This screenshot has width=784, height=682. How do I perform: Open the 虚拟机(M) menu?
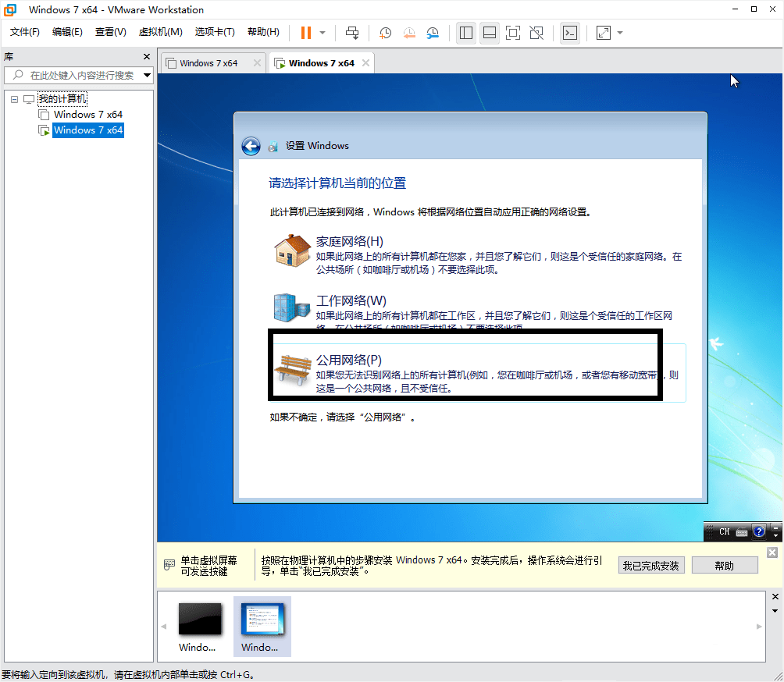pyautogui.click(x=161, y=32)
